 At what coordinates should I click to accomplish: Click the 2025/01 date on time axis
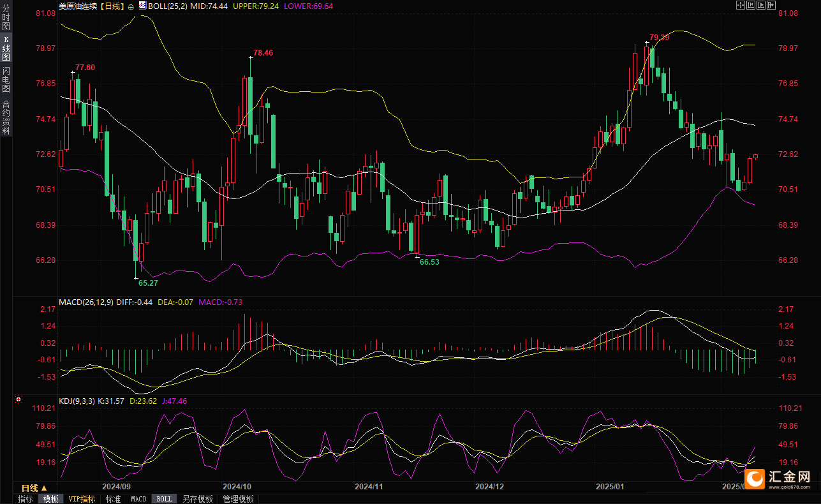pyautogui.click(x=610, y=486)
